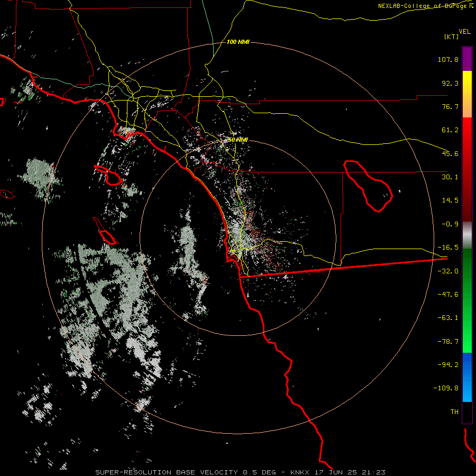Click the purple segment of velocity color bar
476x476 pixels.
[x=467, y=59]
